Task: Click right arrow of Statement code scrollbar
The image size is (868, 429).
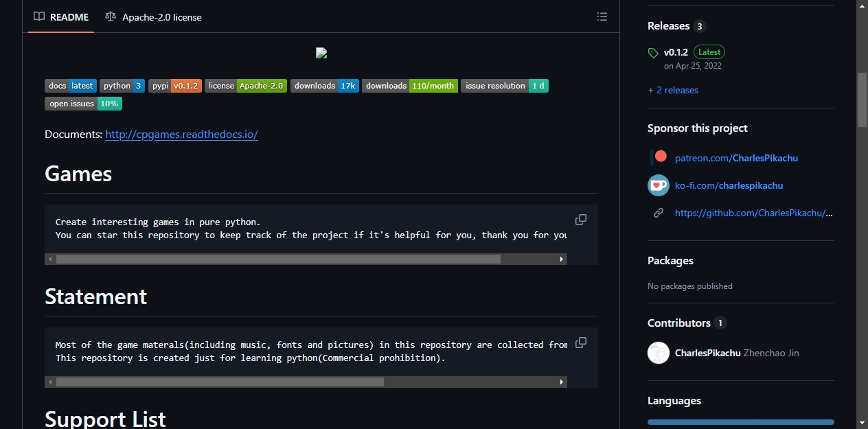Action: 562,382
